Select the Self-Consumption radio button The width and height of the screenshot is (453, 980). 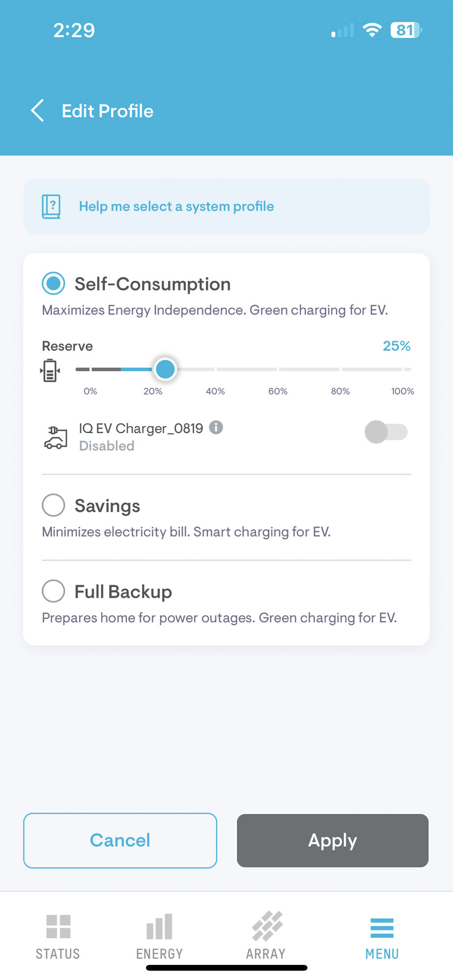pyautogui.click(x=53, y=284)
